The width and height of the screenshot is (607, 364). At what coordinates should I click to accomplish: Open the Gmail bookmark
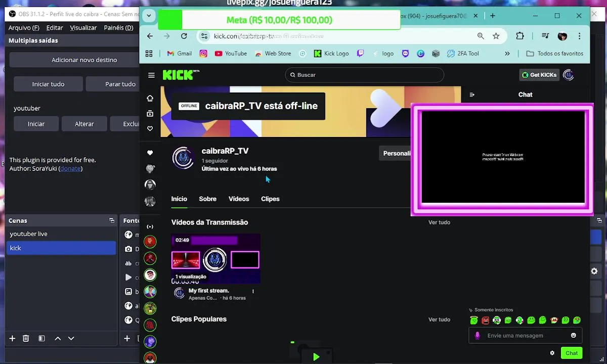pyautogui.click(x=180, y=54)
